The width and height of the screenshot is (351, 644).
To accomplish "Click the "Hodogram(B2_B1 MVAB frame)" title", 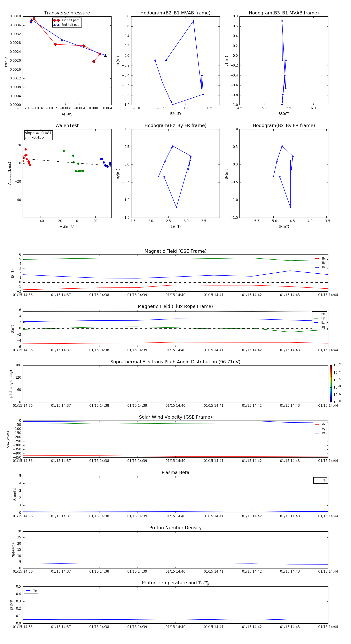I will pos(175,13).
